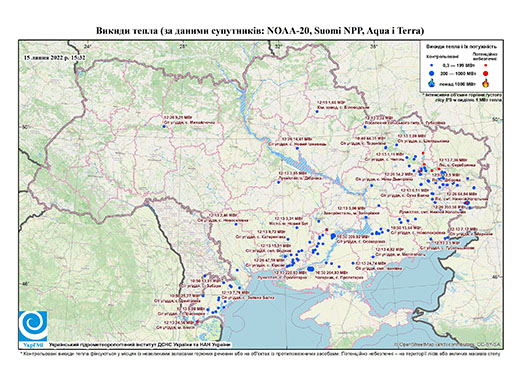Screen dimensions: 520x368
Task: Select lone blue marker by 9,29 MW label
Action: coord(164,126)
